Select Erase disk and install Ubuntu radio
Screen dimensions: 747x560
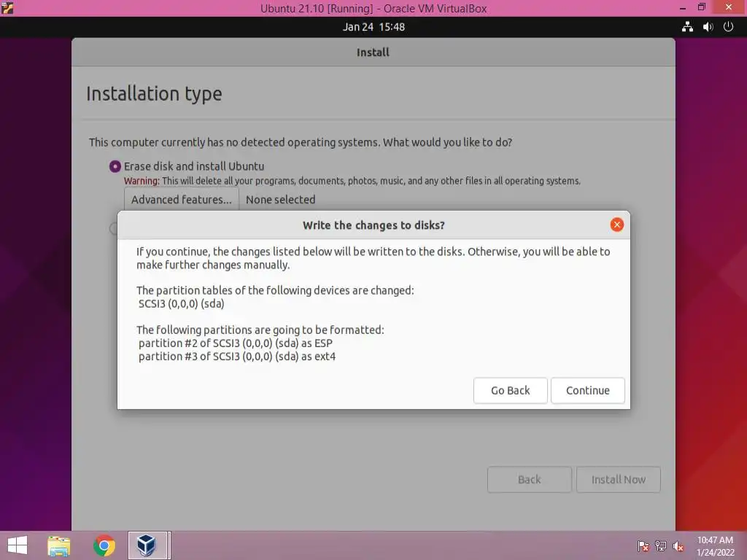(115, 166)
